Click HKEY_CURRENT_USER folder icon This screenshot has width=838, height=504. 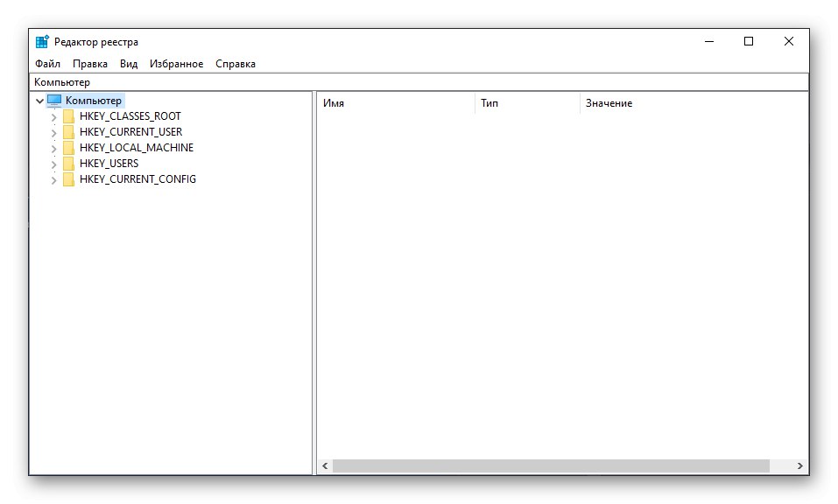pos(68,132)
